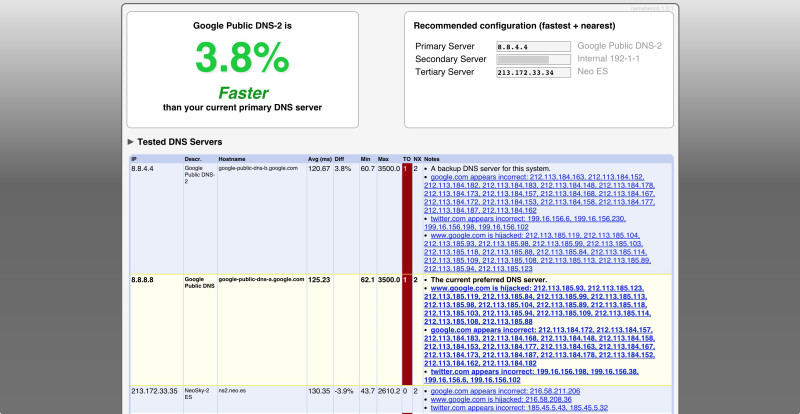Click the IP column header
This screenshot has height=414, width=800.
[x=133, y=159]
